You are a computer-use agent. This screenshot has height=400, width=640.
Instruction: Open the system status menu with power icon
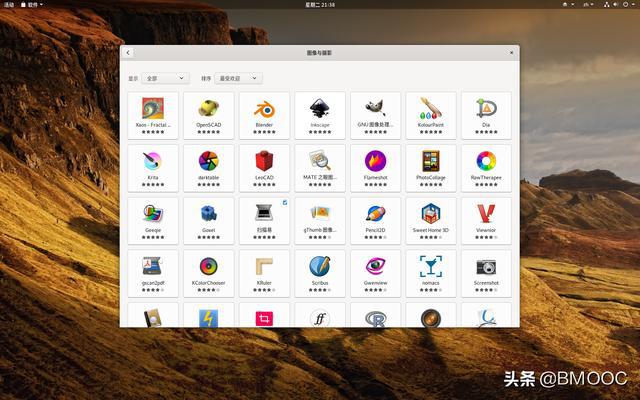(620, 4)
